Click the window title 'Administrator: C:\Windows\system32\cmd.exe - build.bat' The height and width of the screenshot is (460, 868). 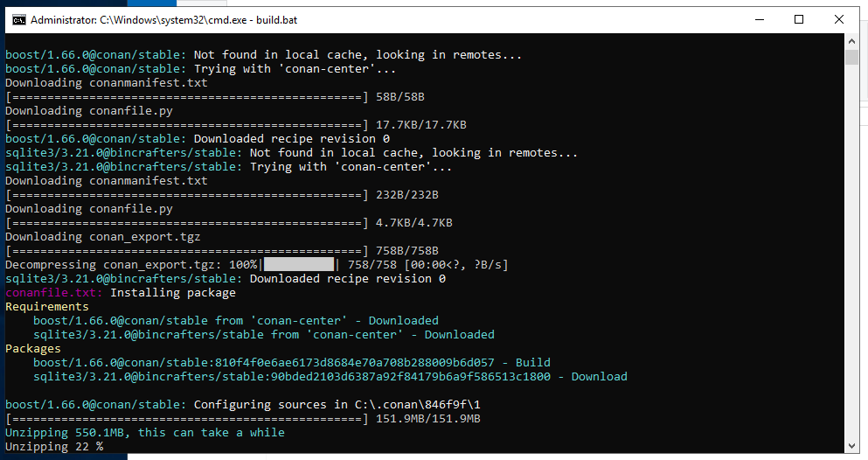163,20
